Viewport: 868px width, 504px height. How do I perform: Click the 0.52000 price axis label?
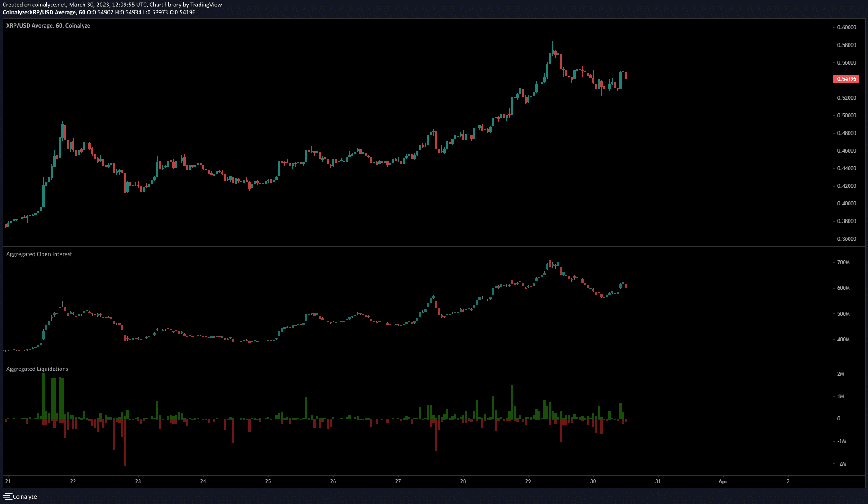tap(847, 98)
